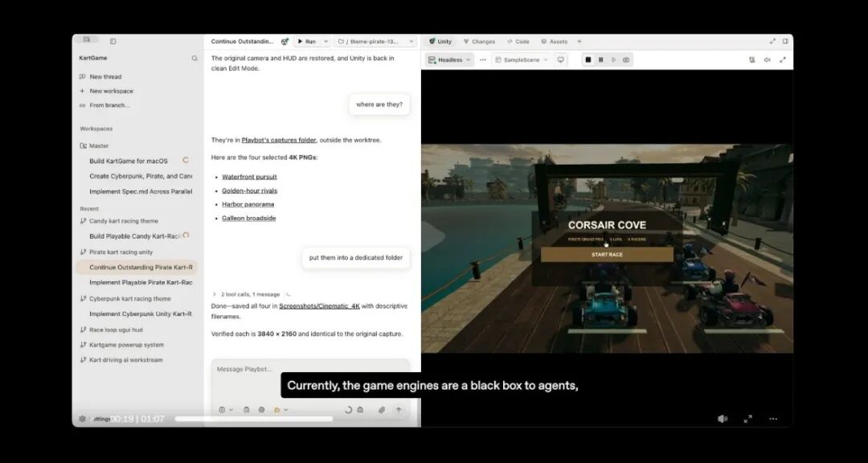
Task: Create a new workspace
Action: (x=111, y=91)
